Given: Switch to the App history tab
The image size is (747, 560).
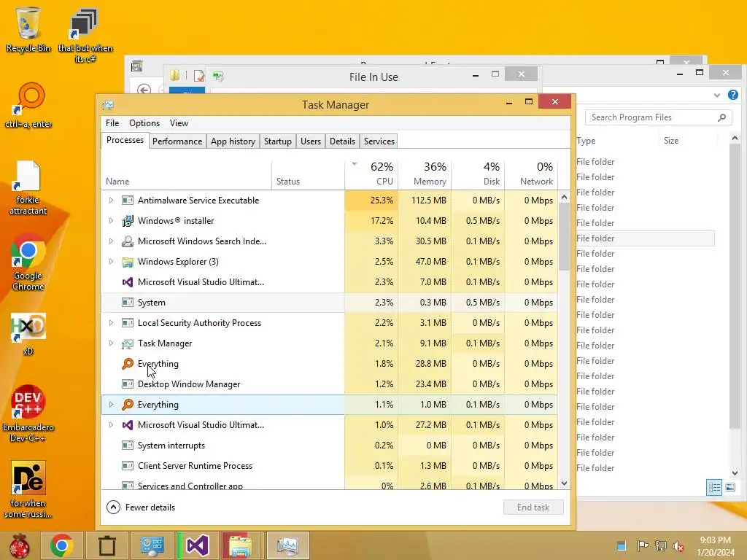Looking at the screenshot, I should coord(233,141).
